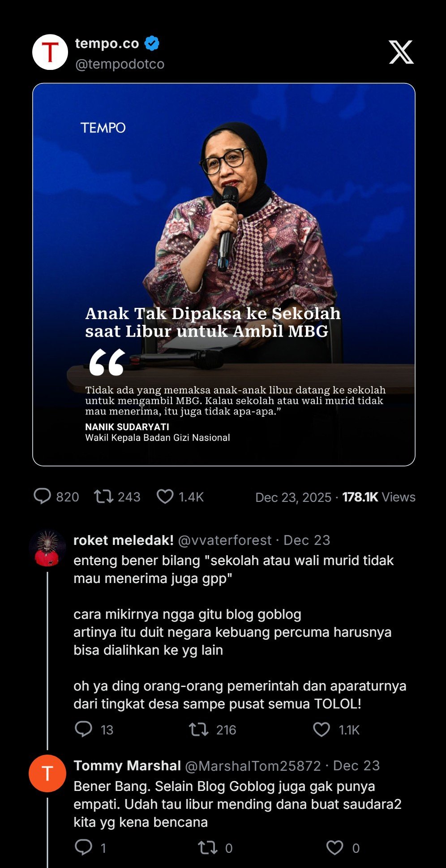This screenshot has width=446, height=868.
Task: Open the @vvaterforest profile link
Action: click(x=225, y=540)
